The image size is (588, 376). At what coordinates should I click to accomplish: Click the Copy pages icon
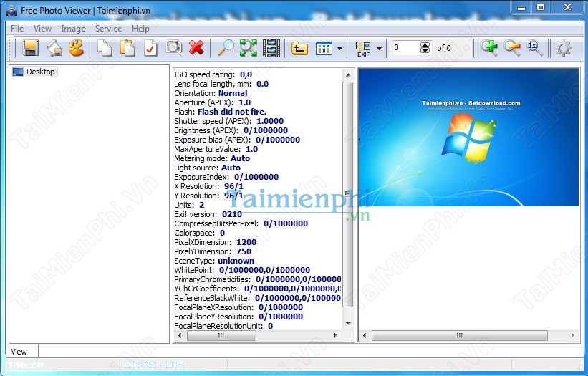[105, 48]
